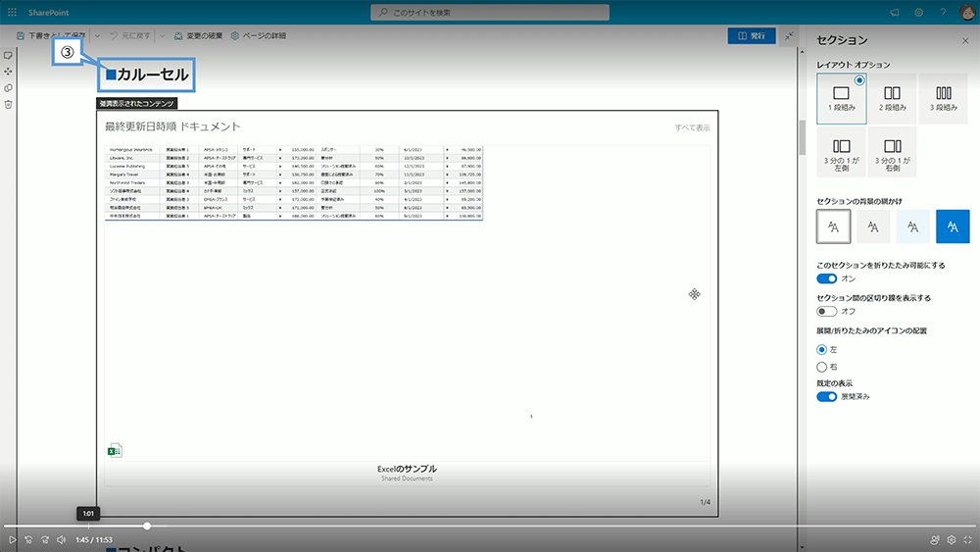This screenshot has width=980, height=552.
Task: Publish the page with 発行 button
Action: tap(752, 35)
